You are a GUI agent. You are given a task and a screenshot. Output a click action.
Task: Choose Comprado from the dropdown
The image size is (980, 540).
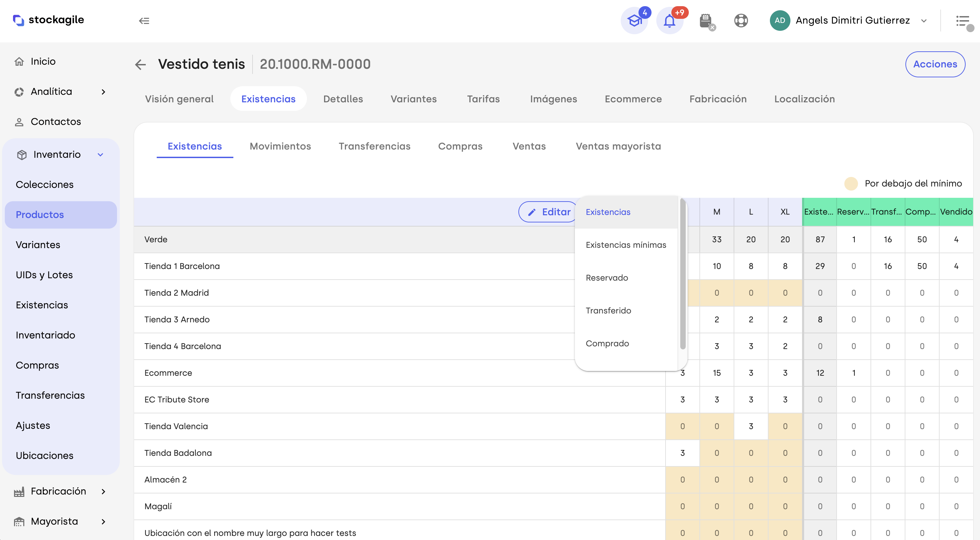coord(626,343)
